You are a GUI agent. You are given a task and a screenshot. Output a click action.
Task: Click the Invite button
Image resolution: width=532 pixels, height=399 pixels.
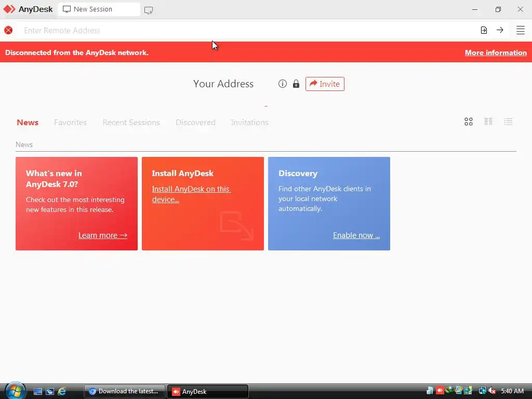point(325,84)
